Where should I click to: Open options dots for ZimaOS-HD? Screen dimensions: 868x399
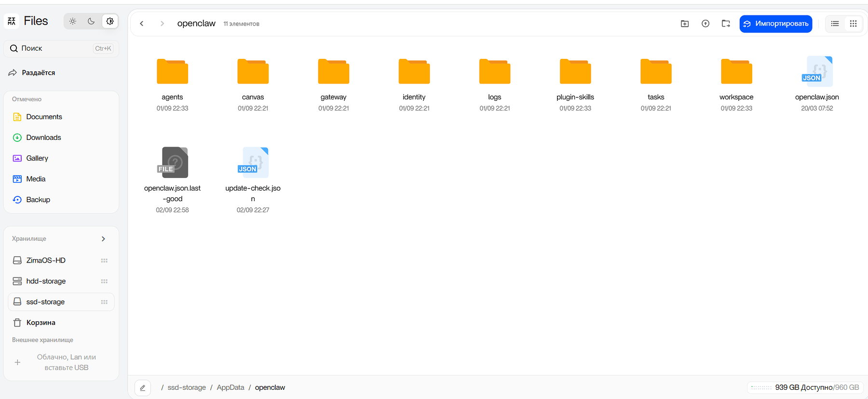pyautogui.click(x=104, y=261)
